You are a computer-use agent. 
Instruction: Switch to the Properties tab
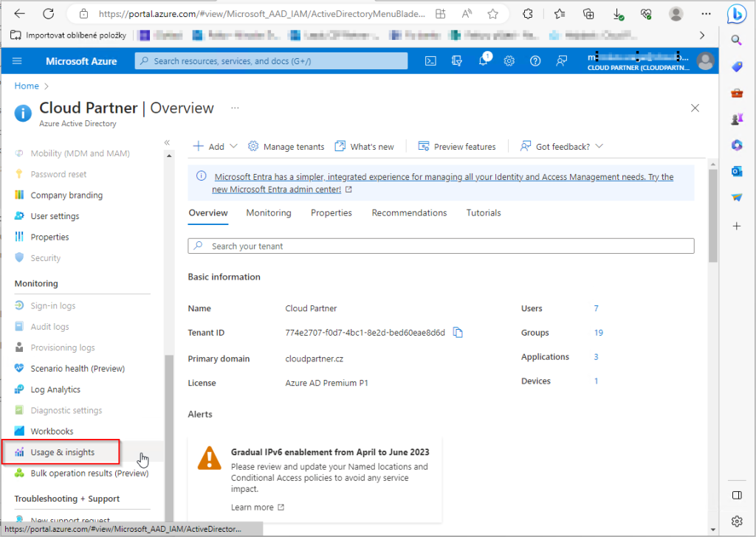coord(331,213)
